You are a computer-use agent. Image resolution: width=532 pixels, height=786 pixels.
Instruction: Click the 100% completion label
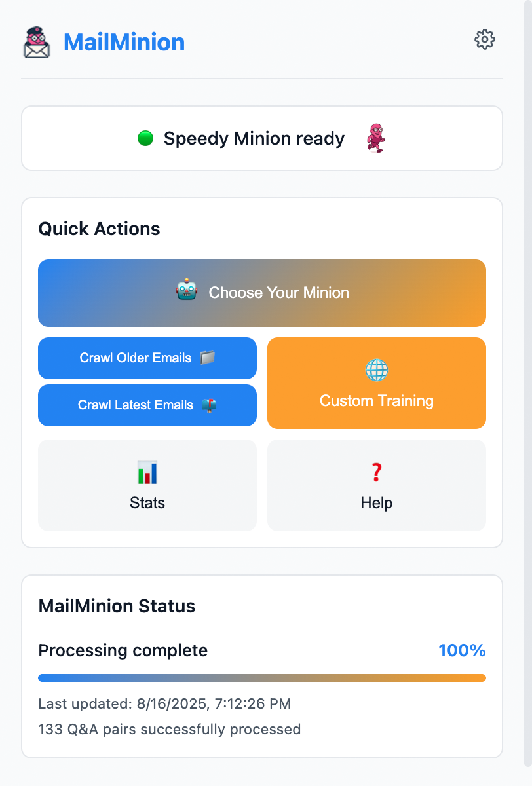pyautogui.click(x=462, y=650)
